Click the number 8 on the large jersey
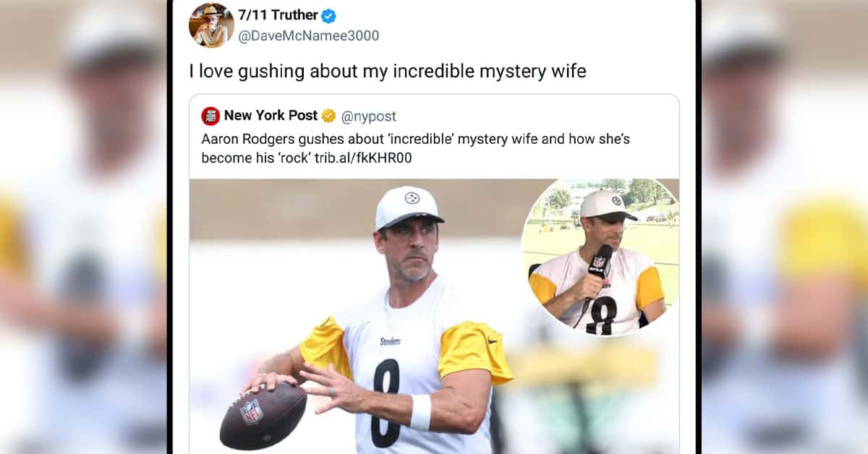The image size is (868, 454). pos(385,403)
